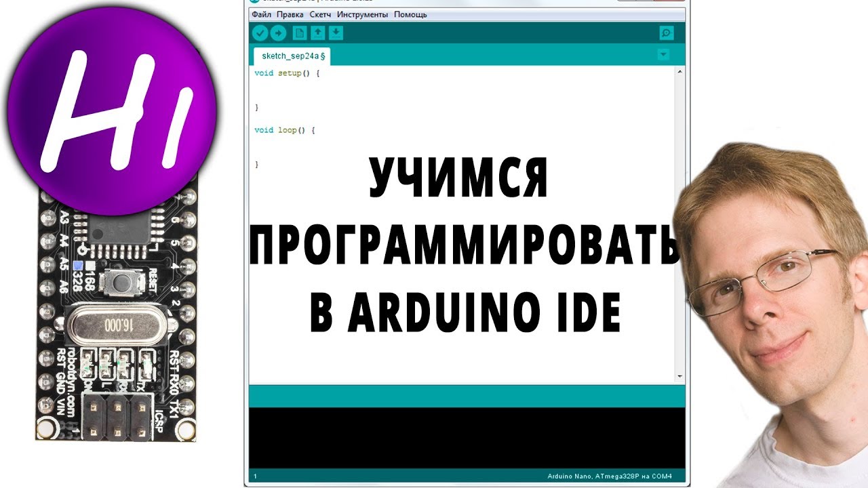The image size is (868, 488).
Task: Open the Правка menu
Action: (290, 14)
